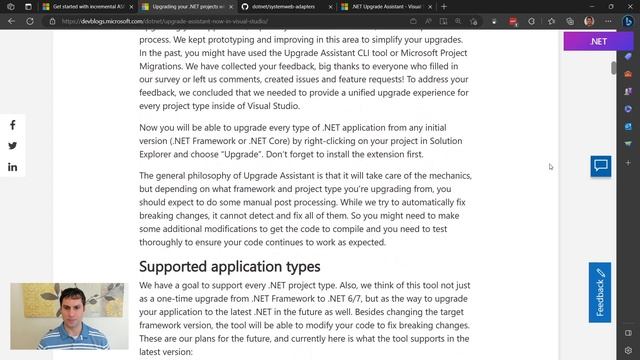Close the dotnet/systemweb-adapters tab
Screen dimensions: 640x360
330,7
